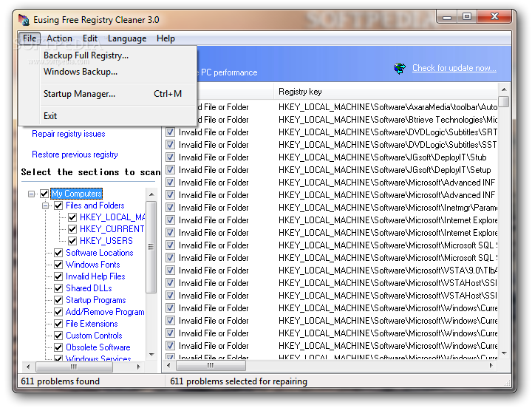Click tree panel scroll up arrow

point(151,194)
